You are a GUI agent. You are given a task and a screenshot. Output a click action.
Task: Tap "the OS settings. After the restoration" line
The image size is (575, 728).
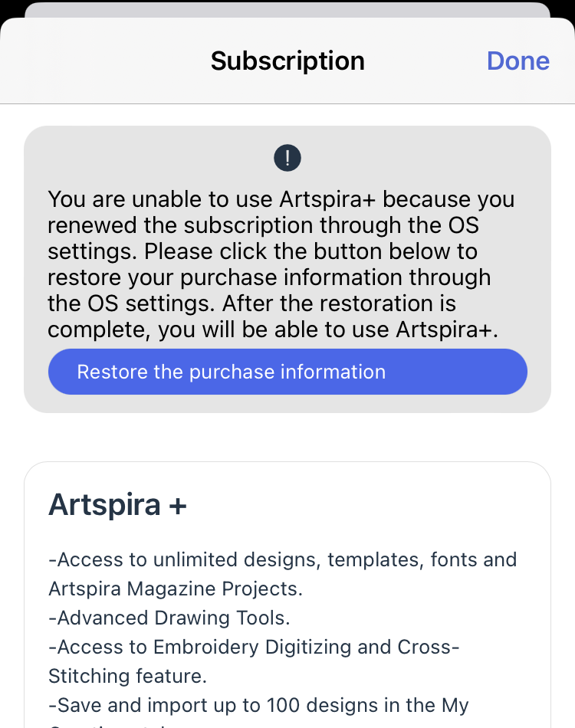pos(251,303)
